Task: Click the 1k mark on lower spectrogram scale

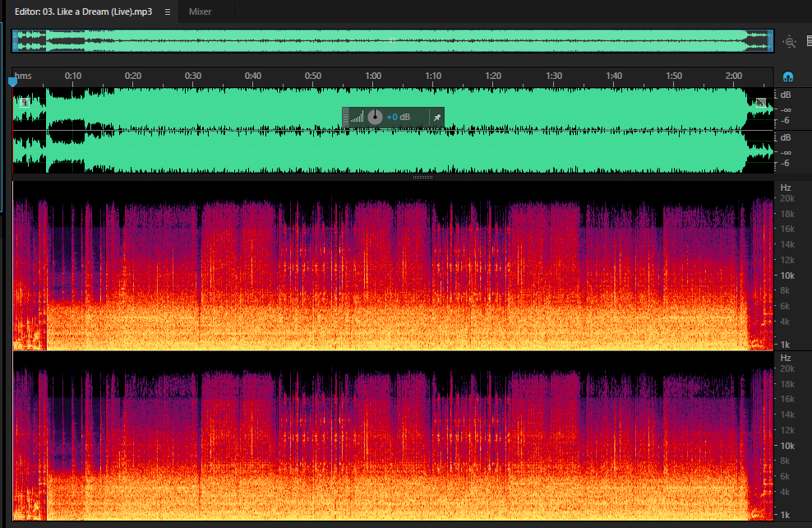Action: (x=785, y=515)
